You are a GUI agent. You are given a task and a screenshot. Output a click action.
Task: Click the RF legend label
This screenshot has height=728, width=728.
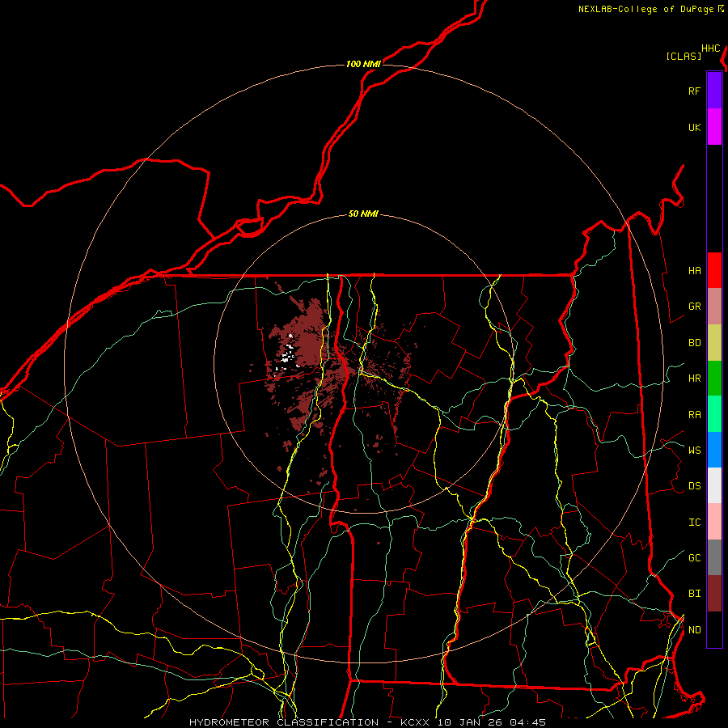point(694,91)
